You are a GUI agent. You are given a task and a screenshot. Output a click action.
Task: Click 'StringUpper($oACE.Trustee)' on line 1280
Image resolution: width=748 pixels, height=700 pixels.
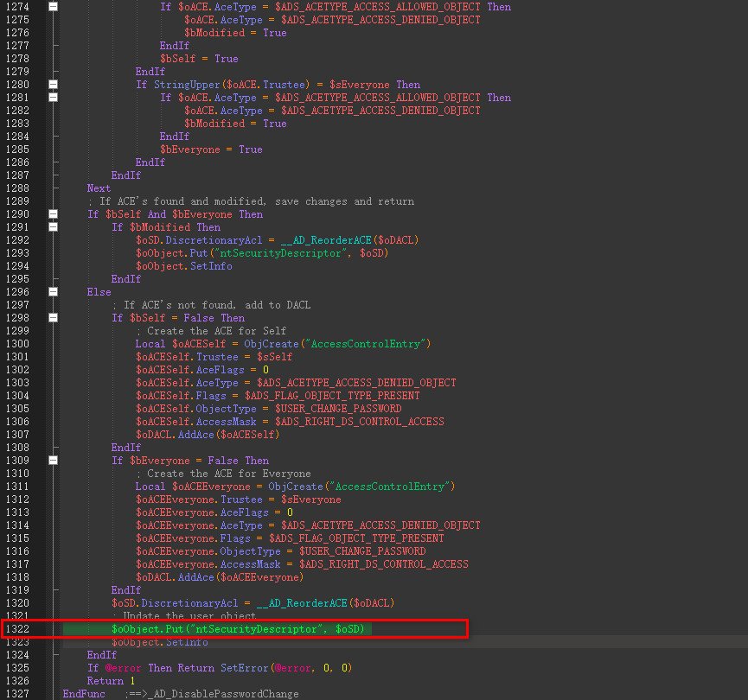pyautogui.click(x=232, y=85)
